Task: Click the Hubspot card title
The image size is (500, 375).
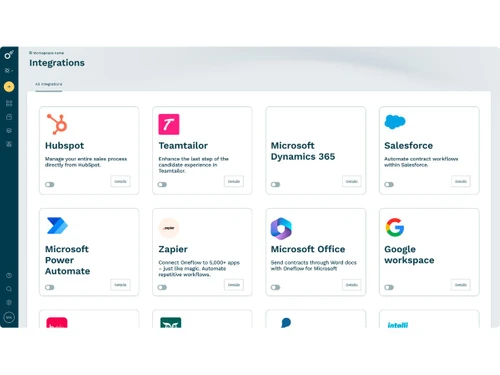Action: point(65,146)
